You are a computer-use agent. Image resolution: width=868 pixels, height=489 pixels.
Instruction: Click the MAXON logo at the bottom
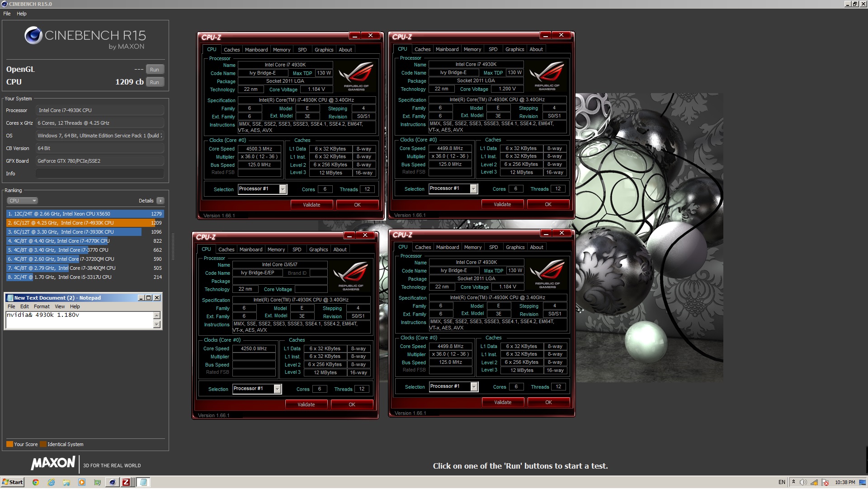click(53, 463)
